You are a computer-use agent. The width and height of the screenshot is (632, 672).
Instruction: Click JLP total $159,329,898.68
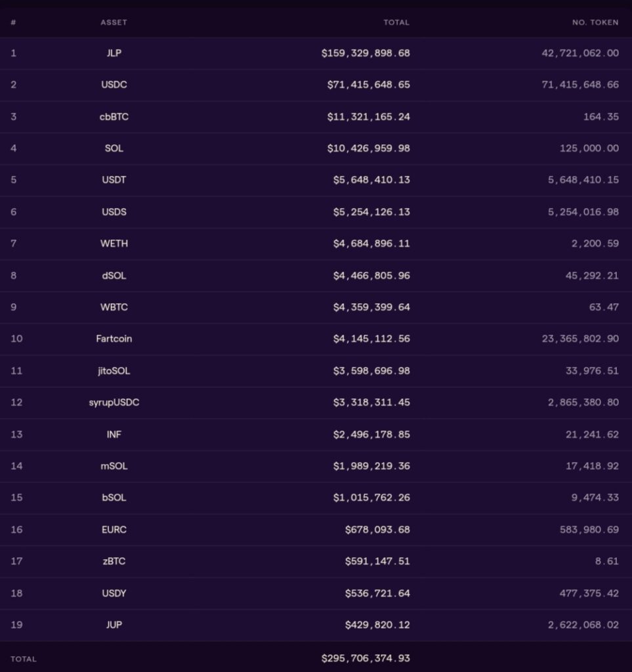coord(365,53)
